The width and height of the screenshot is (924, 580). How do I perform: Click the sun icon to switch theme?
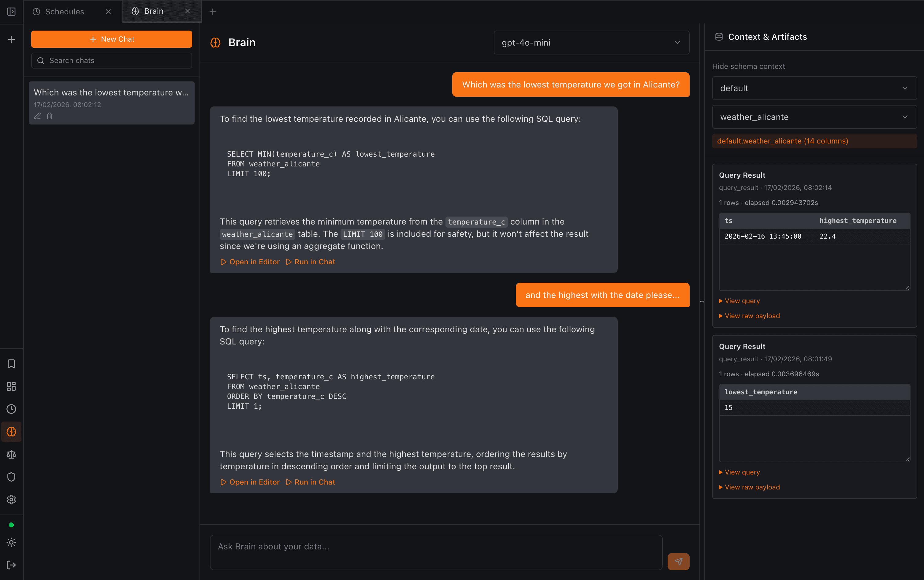11,542
